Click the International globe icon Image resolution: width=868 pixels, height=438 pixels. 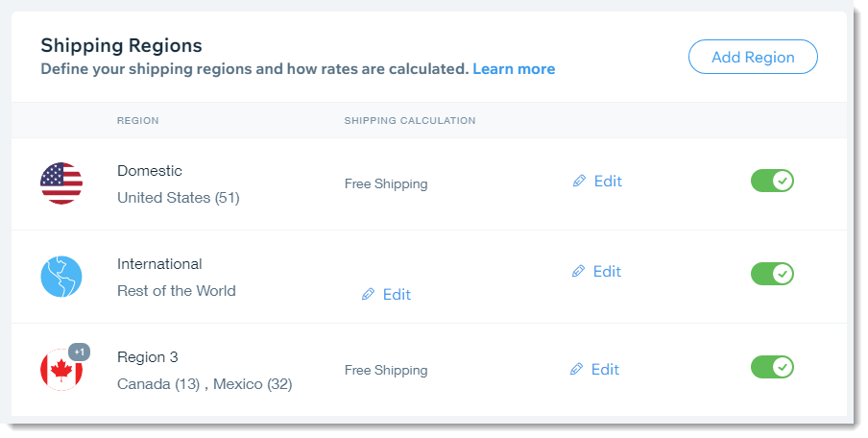(x=61, y=277)
